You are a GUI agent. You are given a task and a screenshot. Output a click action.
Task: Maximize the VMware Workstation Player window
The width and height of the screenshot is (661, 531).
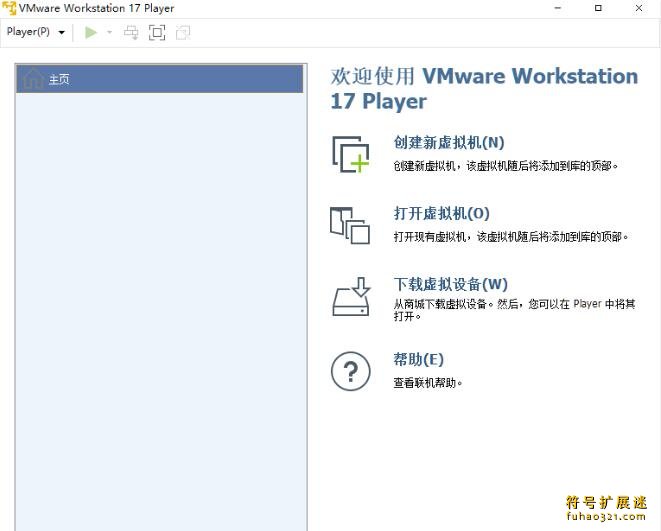[x=598, y=8]
